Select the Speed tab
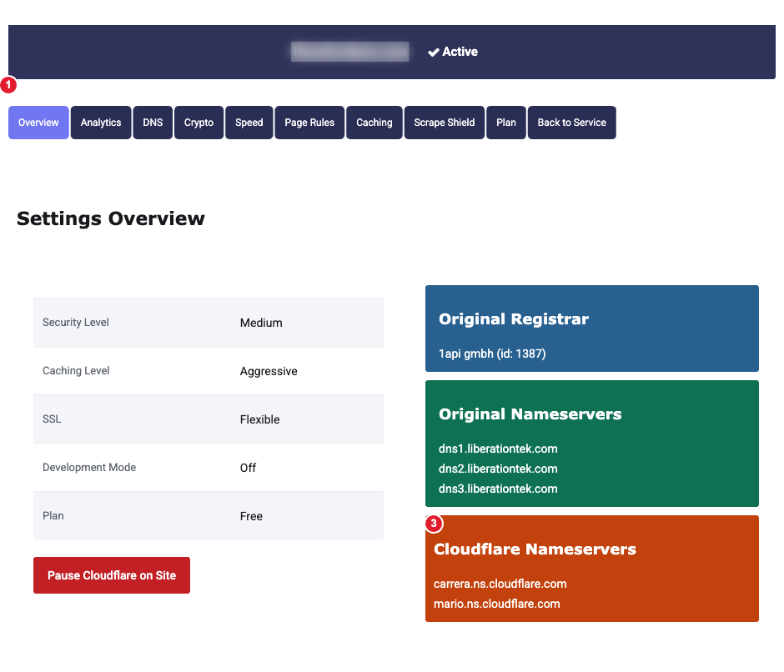 (x=249, y=123)
